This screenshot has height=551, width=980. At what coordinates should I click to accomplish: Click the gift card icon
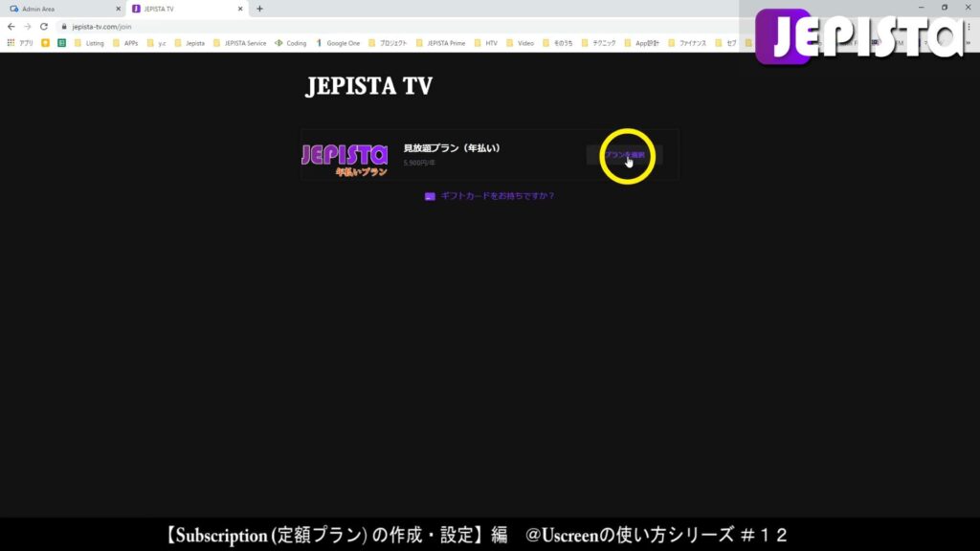point(430,196)
